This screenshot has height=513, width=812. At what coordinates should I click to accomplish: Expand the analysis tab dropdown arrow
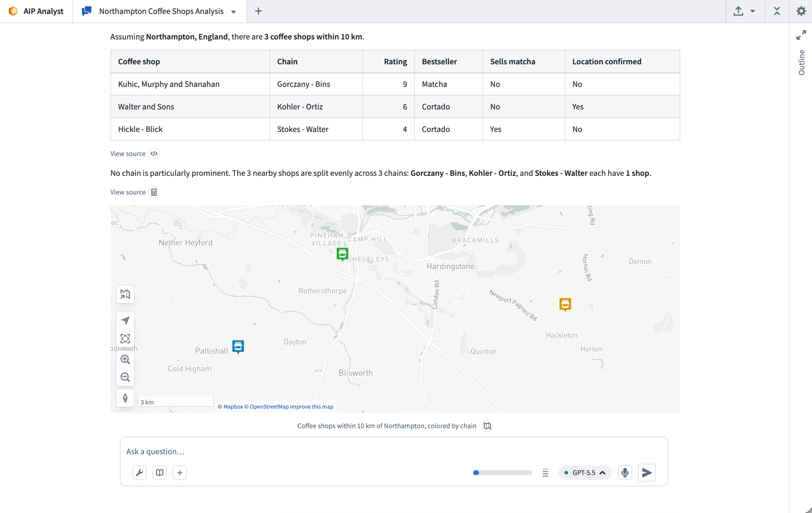tap(233, 11)
